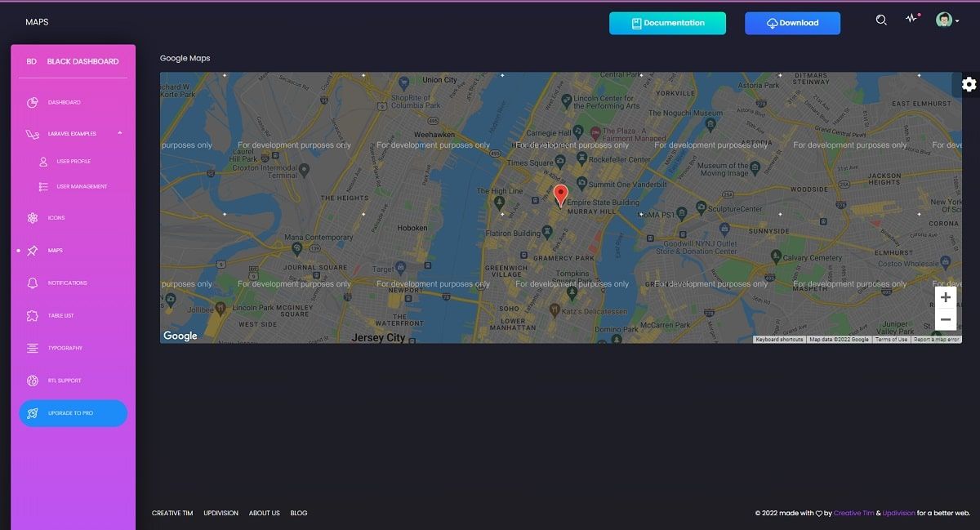The width and height of the screenshot is (980, 530).
Task: Open the activity pulse notifications icon
Action: [x=912, y=19]
